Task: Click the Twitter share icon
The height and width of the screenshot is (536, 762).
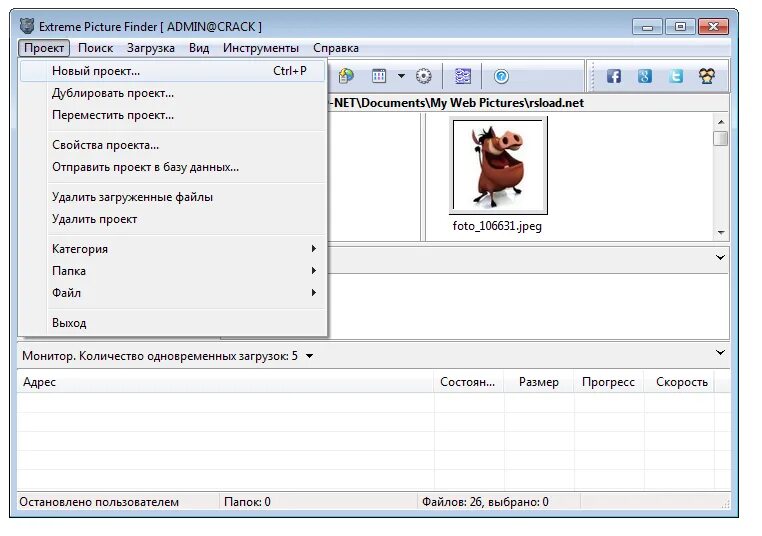Action: pyautogui.click(x=676, y=76)
